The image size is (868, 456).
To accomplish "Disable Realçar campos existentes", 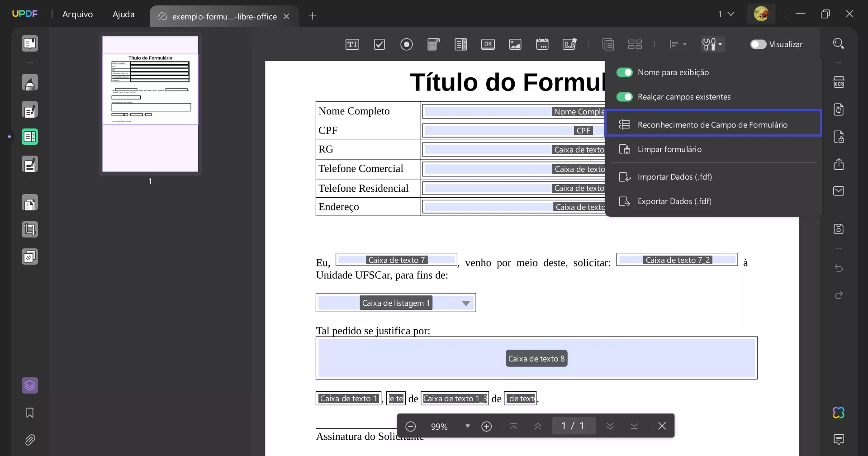I will point(625,96).
